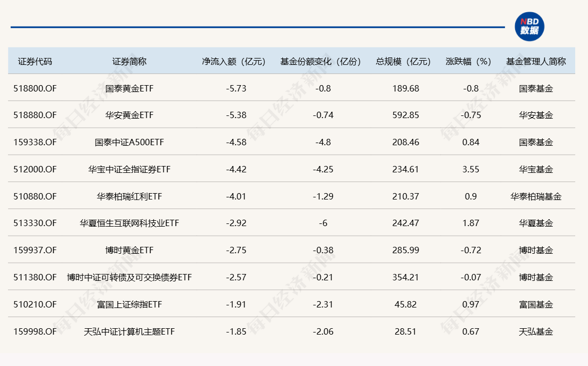Click security code 159998.OF
588x366 pixels.
coord(35,331)
